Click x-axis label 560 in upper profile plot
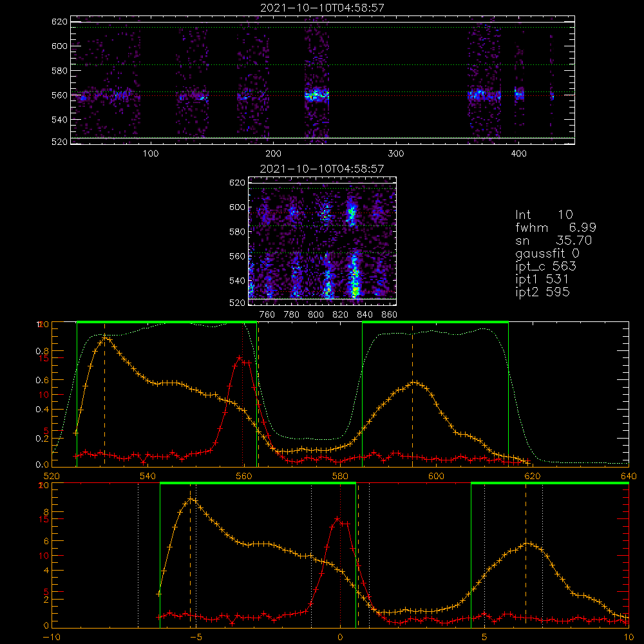 coord(244,476)
